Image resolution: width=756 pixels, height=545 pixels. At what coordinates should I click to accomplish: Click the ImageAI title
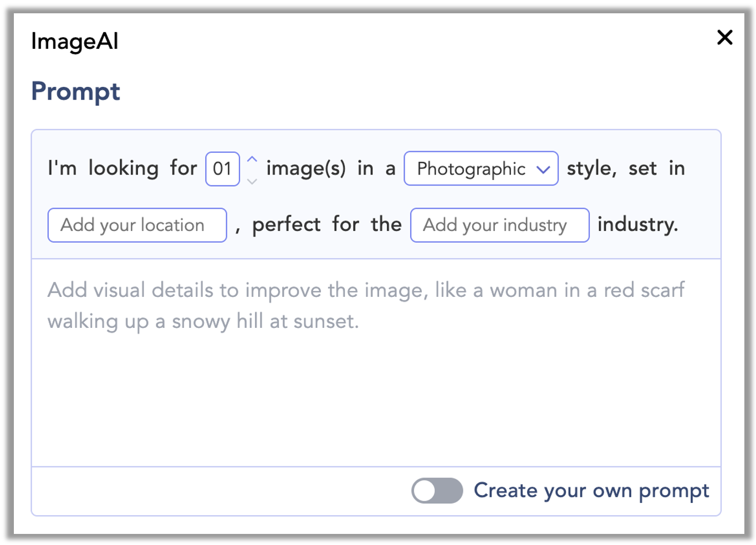[75, 40]
